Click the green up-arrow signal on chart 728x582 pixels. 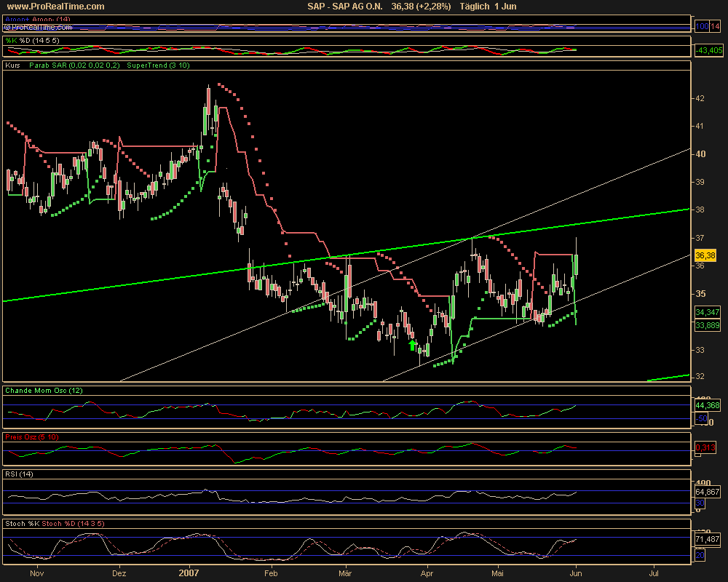click(413, 346)
